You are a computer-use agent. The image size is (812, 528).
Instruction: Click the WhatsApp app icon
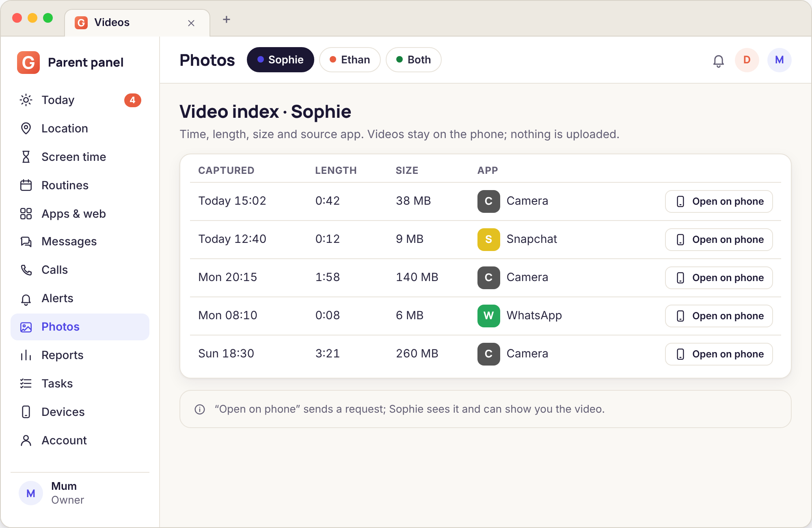coord(489,316)
